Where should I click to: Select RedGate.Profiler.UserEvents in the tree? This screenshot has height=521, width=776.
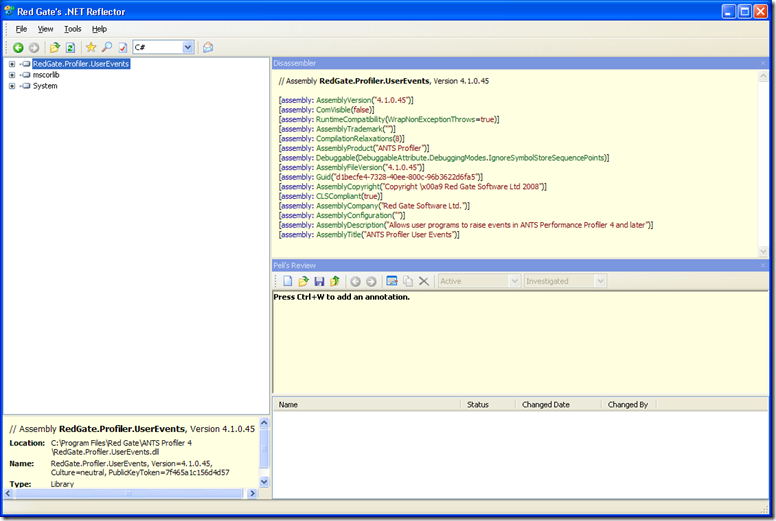81,64
